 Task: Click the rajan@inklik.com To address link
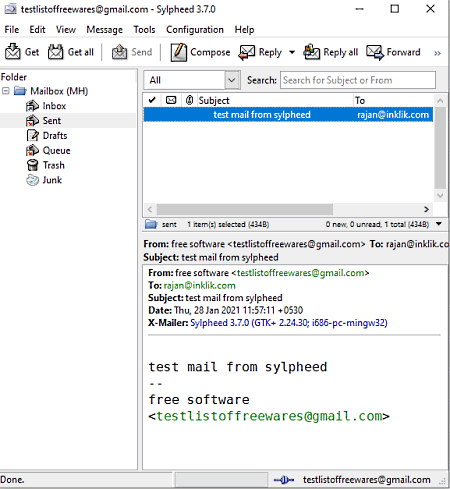(199, 285)
